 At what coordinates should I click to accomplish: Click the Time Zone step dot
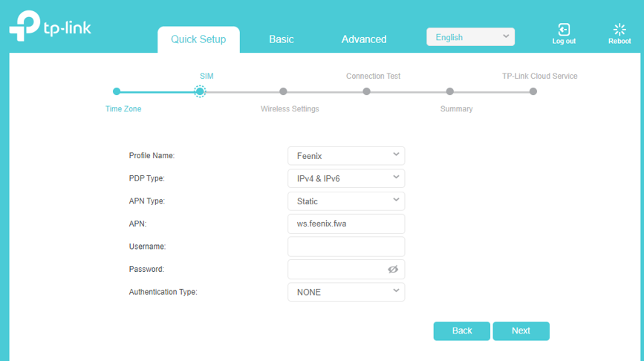click(117, 91)
